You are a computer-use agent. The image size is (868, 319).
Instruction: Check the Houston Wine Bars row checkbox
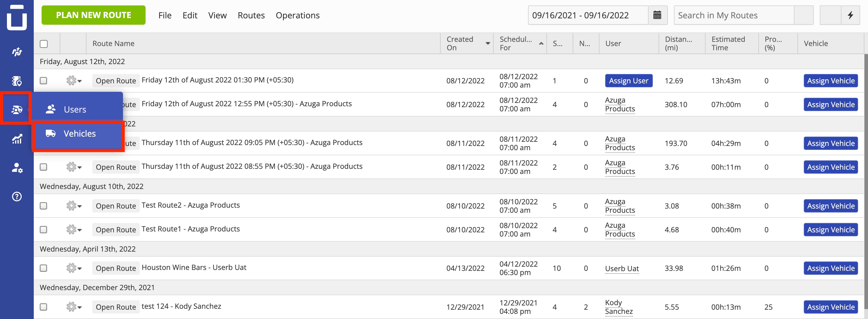click(43, 268)
